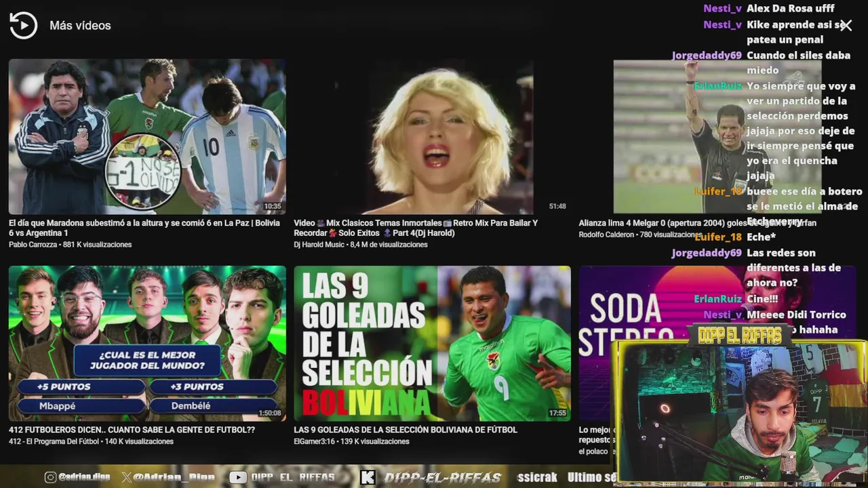Screen dimensions: 868x488
Task: Click chat message 'Las redes son diferentes'
Action: 793,268
